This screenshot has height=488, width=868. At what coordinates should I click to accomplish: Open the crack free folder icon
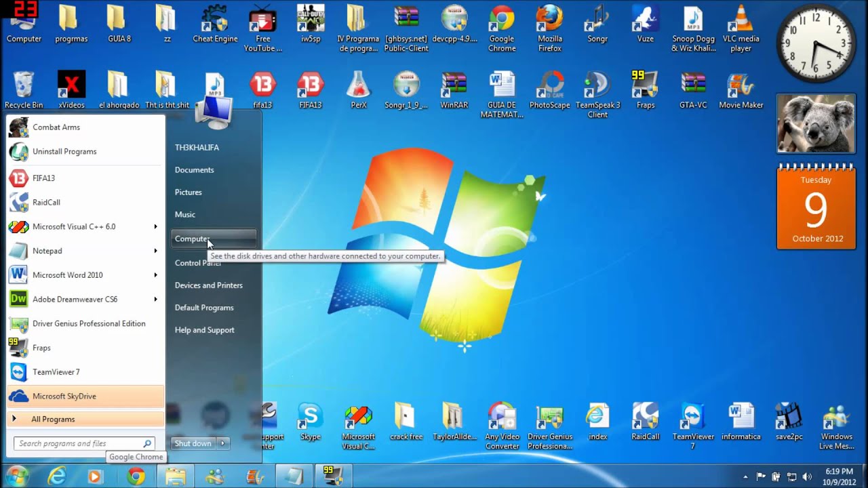tap(406, 422)
